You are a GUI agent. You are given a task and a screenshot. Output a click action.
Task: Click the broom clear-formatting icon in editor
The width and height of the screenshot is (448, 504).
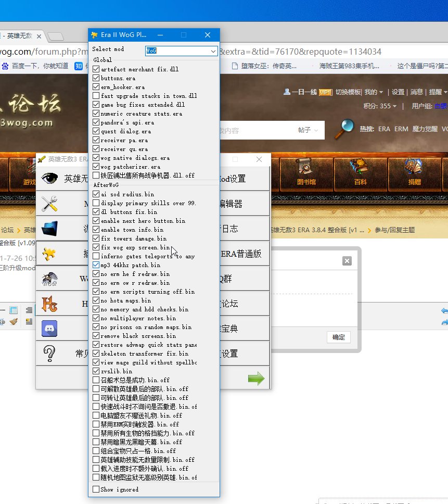click(14, 321)
